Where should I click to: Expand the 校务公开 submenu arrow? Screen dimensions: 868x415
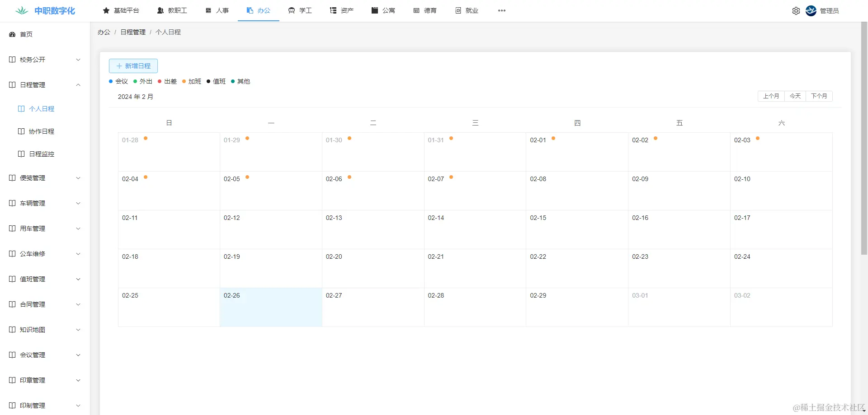78,60
